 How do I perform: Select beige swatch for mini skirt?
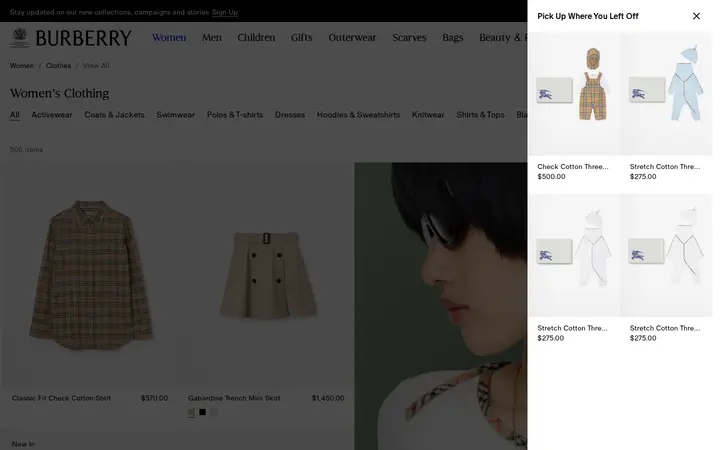pos(191,412)
